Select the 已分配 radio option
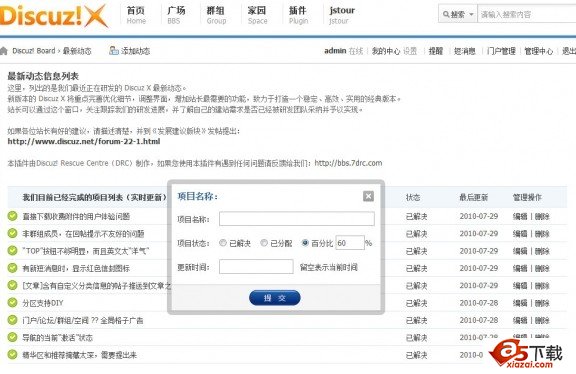576x374 pixels. click(x=264, y=243)
